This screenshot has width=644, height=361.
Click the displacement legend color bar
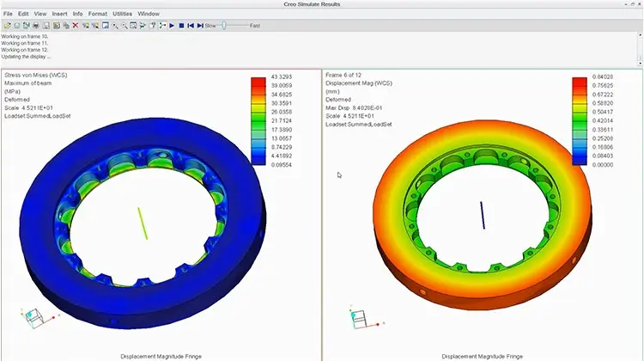point(580,120)
